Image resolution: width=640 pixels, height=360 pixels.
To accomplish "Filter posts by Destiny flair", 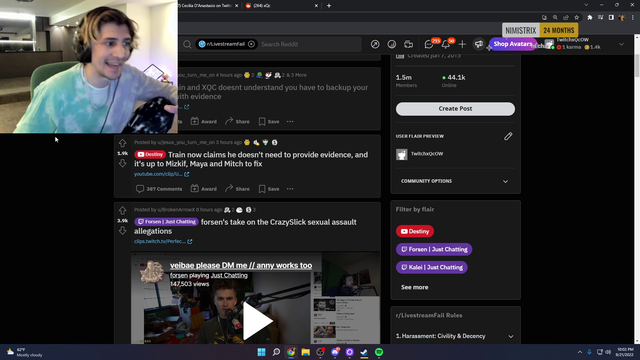I will click(415, 231).
